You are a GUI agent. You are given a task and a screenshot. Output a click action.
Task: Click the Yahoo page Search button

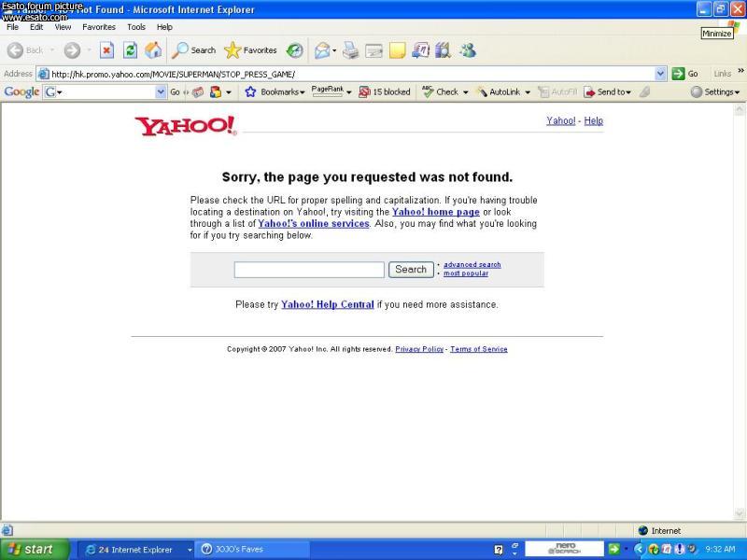(x=411, y=270)
